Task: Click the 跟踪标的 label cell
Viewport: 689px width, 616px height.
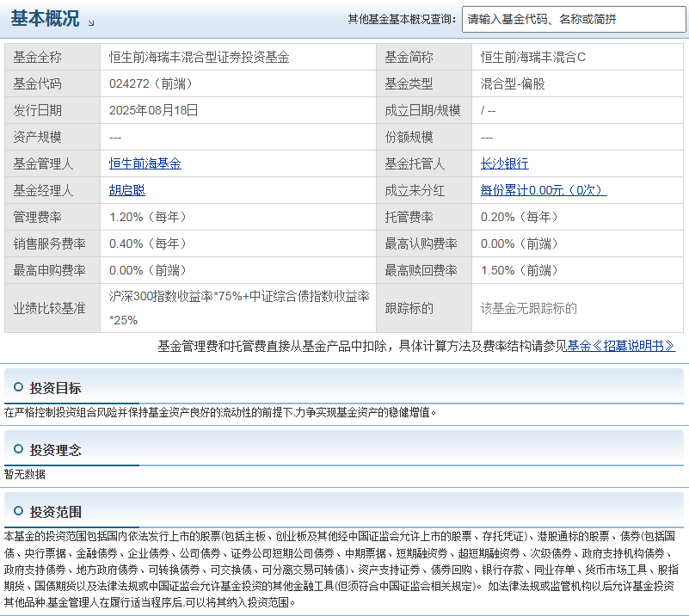Action: 424,309
